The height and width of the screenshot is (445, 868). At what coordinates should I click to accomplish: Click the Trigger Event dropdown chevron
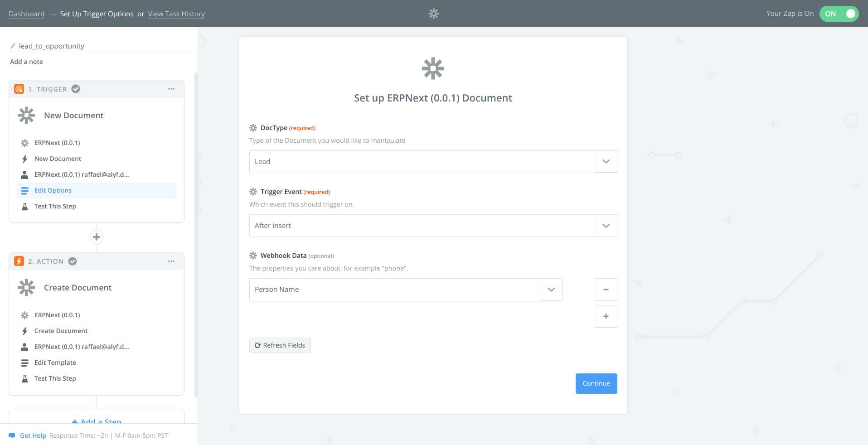tap(606, 226)
